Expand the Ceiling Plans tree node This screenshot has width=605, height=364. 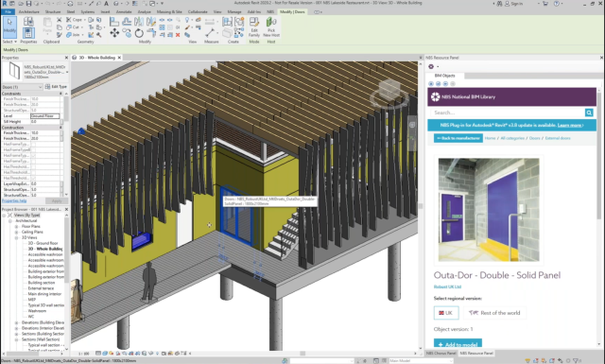pyautogui.click(x=17, y=232)
